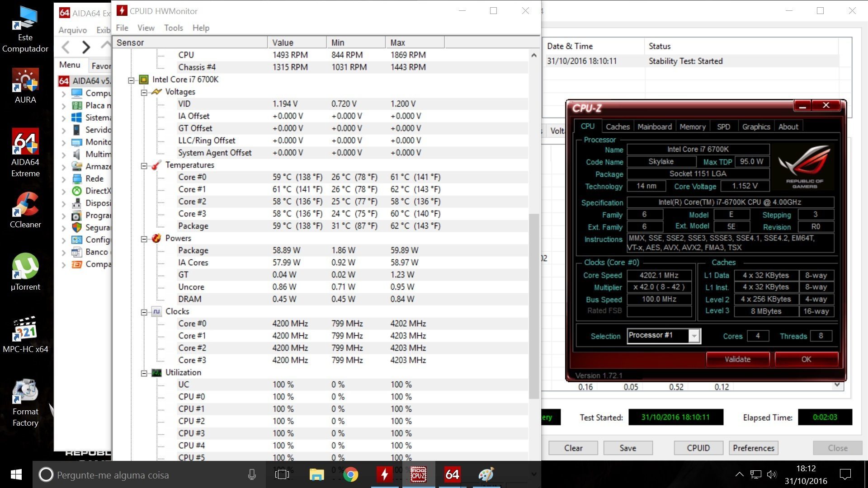Image resolution: width=868 pixels, height=488 pixels.
Task: Click HWMonitor scrollbar up arrow
Action: click(x=534, y=56)
